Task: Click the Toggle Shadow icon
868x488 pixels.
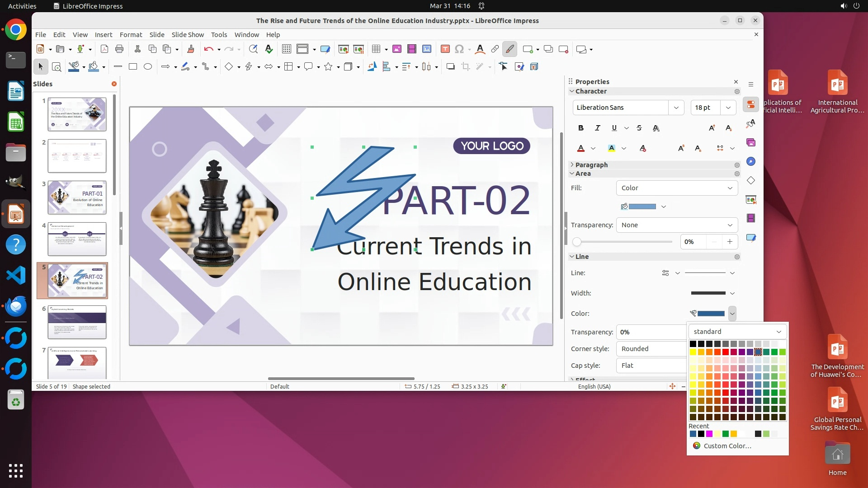Action: click(x=450, y=67)
